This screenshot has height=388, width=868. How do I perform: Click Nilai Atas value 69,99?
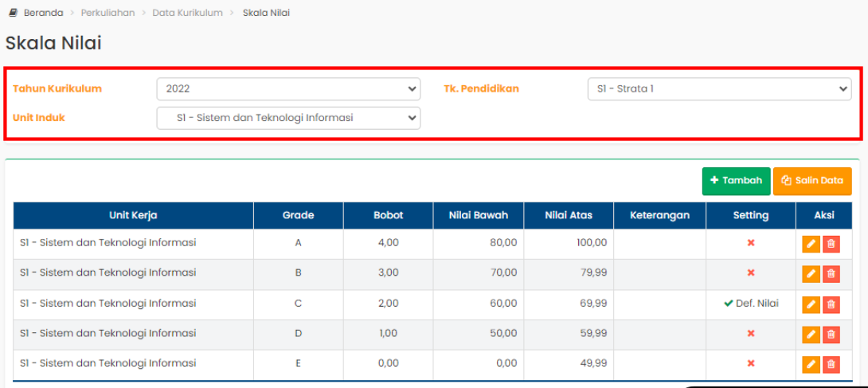(x=595, y=304)
